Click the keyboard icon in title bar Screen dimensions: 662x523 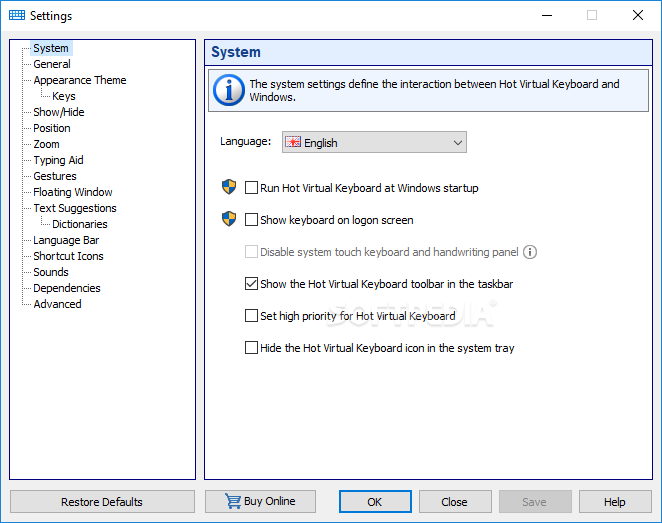(17, 16)
